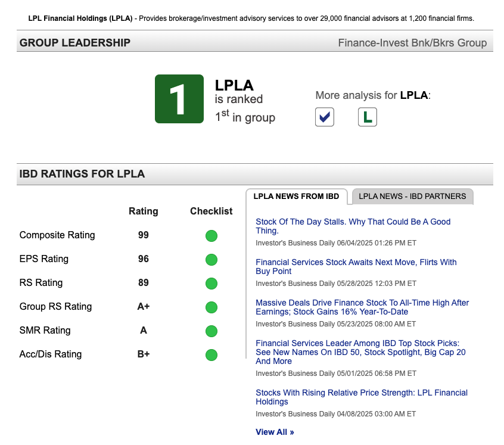Click Finance-Invest Bnk/Bkrs Group label
Viewport: 504px width, 445px height.
click(x=412, y=43)
